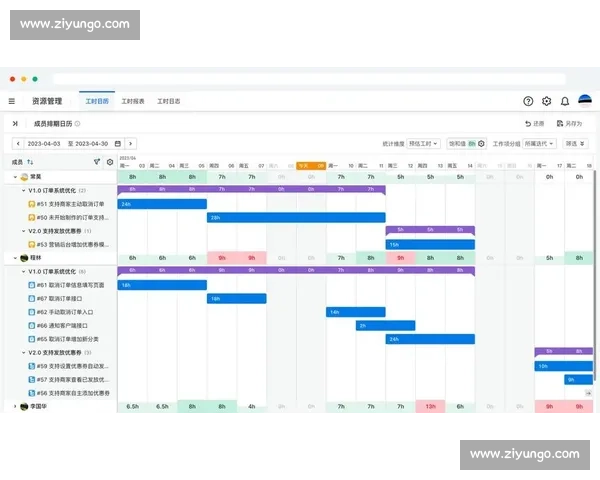Sort members with the 成员 sort arrows
600x480 pixels.
click(x=30, y=162)
